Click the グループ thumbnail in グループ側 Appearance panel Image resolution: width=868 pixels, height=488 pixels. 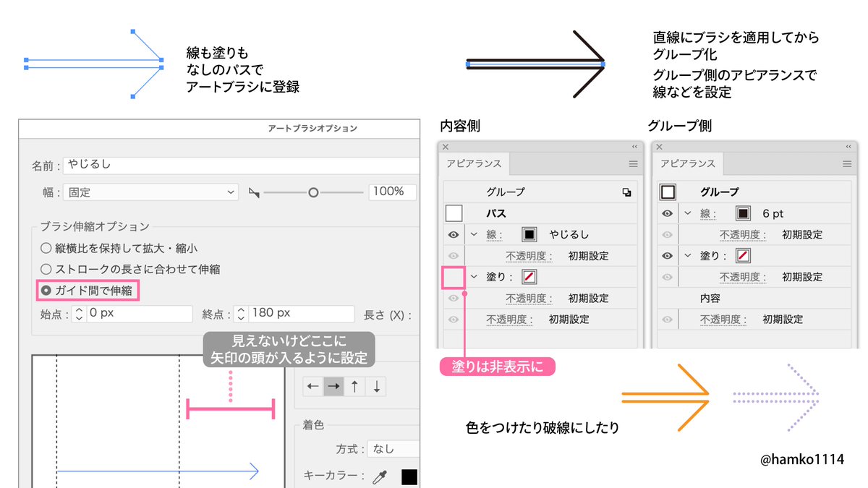click(668, 192)
